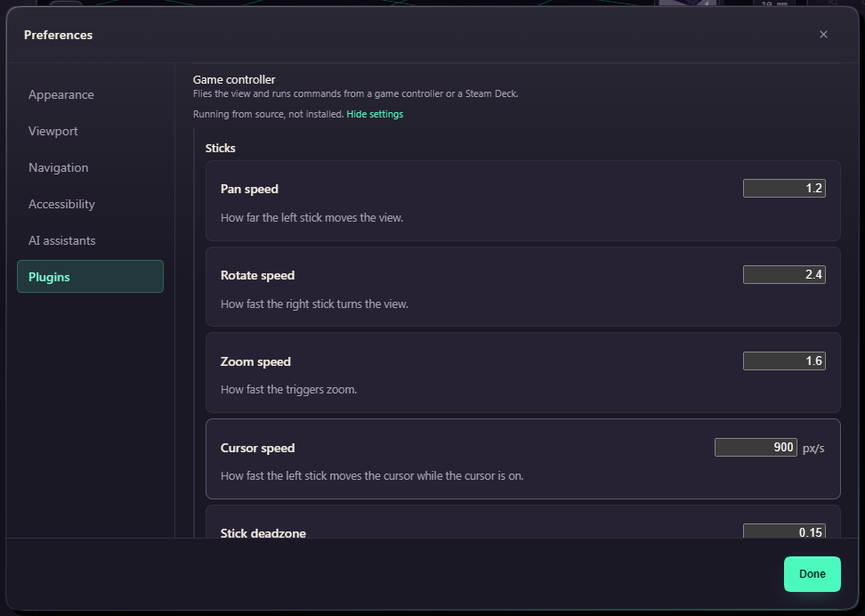The image size is (865, 616).
Task: Click the Done button
Action: pyautogui.click(x=812, y=574)
